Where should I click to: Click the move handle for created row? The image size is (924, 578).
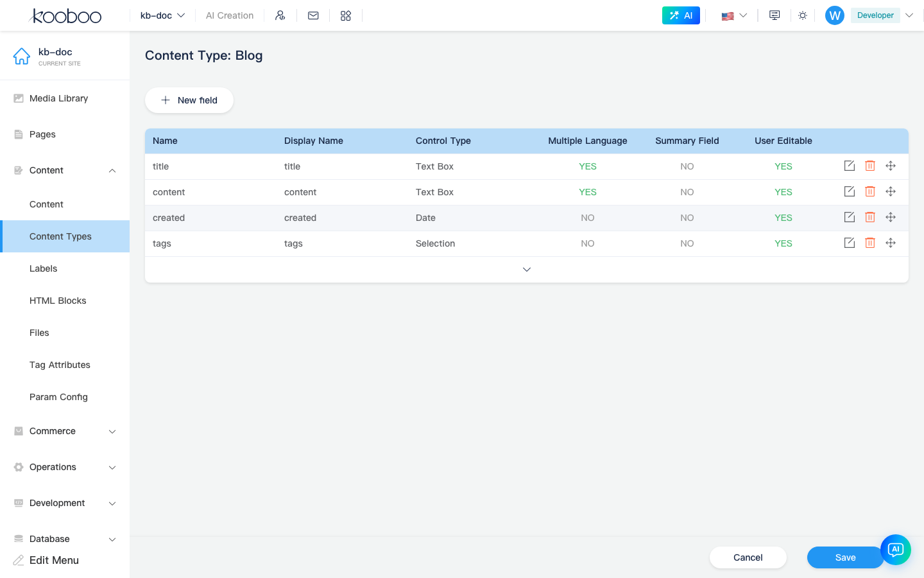coord(891,217)
